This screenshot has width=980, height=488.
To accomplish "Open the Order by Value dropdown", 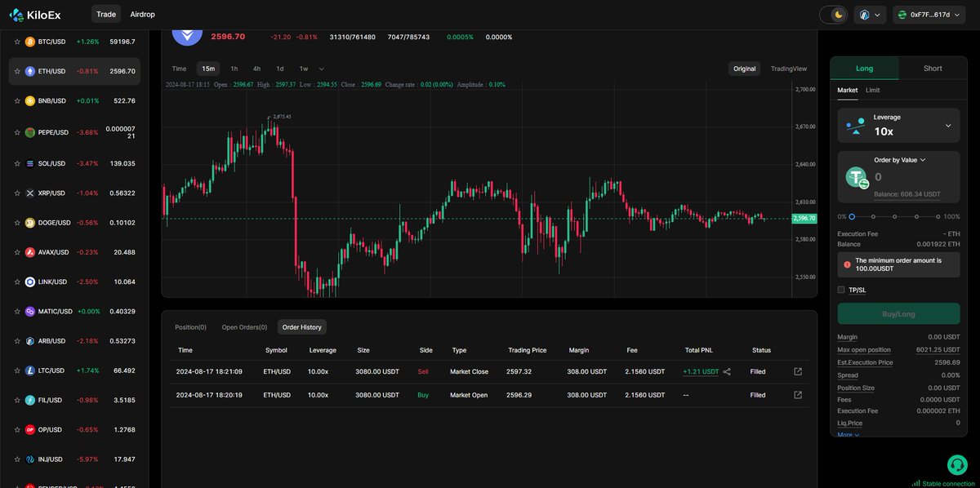I will 900,160.
